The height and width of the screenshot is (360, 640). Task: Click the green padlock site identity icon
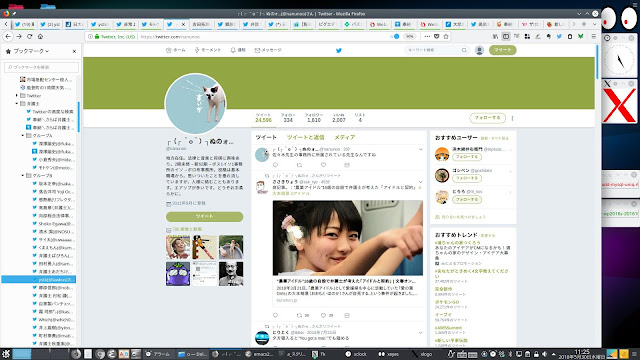pyautogui.click(x=97, y=37)
